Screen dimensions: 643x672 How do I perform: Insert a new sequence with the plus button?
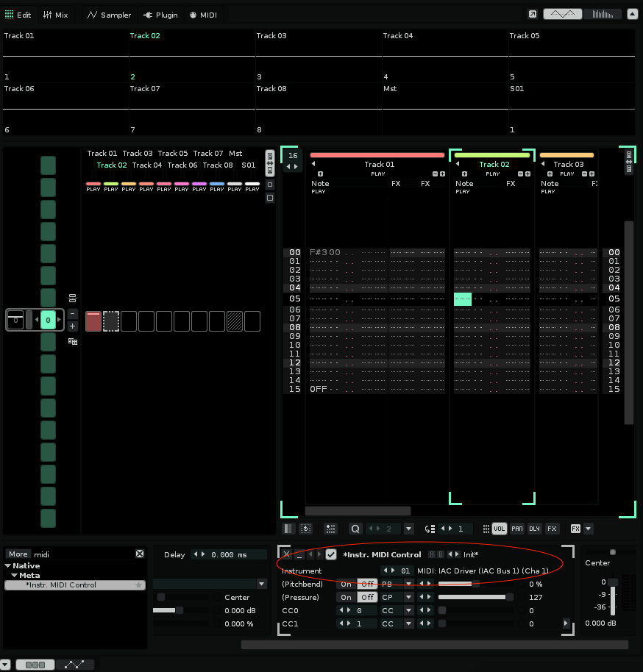(x=73, y=326)
